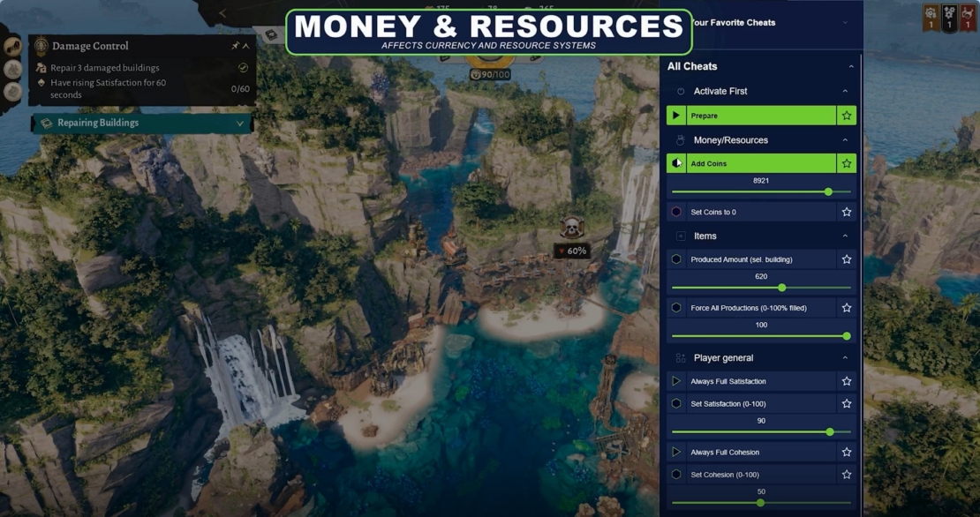Collapse the Player general group

click(x=845, y=358)
